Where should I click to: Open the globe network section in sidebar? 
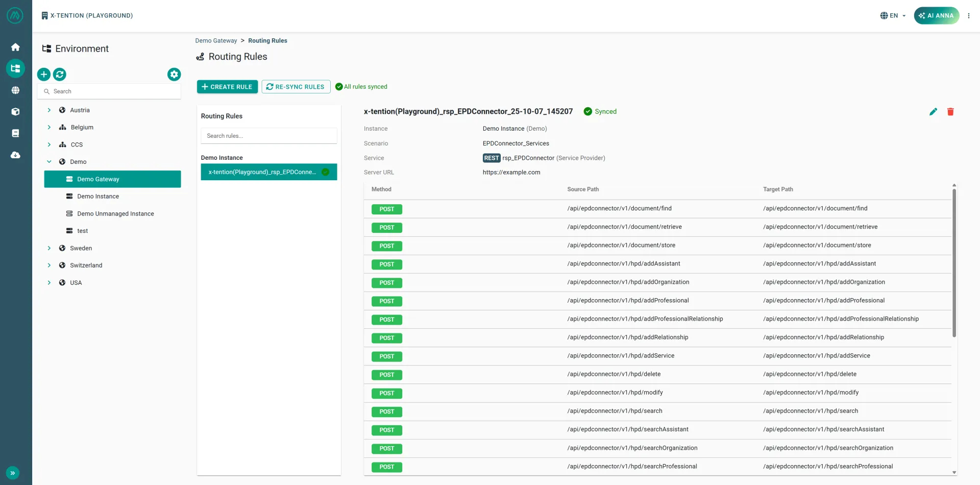[15, 90]
